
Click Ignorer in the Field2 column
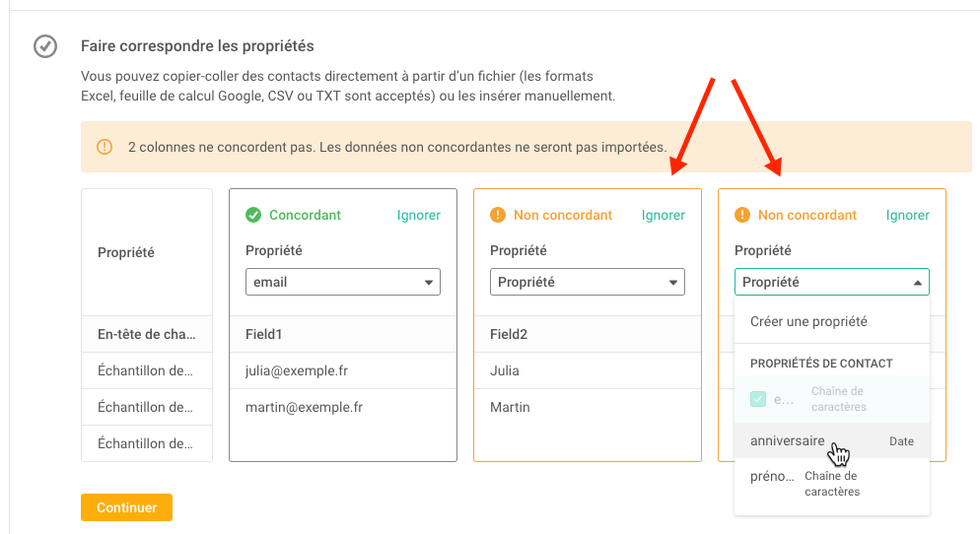[x=664, y=215]
